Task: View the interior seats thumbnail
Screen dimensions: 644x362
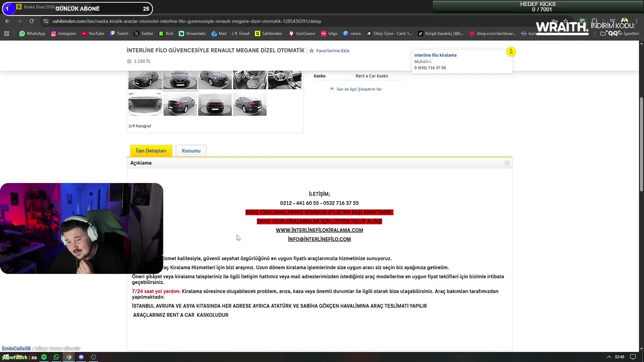Action: pyautogui.click(x=250, y=79)
